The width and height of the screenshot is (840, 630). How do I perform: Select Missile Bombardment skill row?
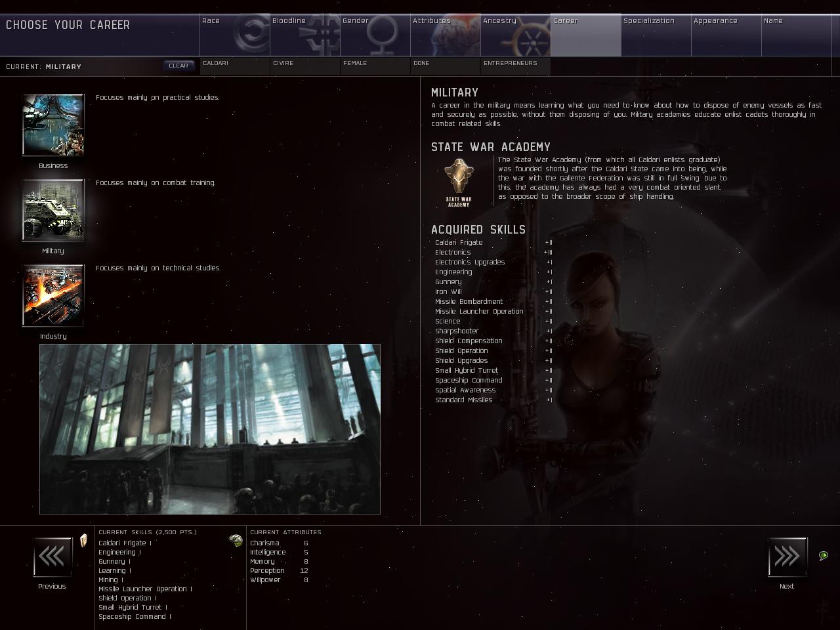(493, 302)
